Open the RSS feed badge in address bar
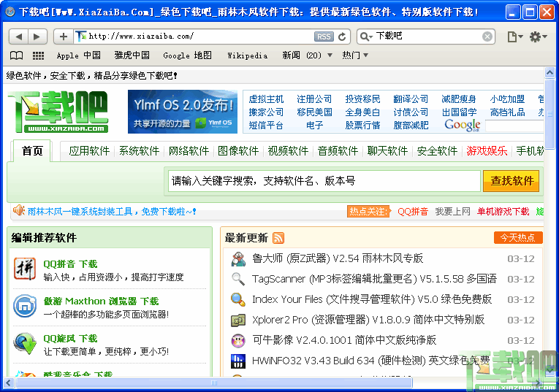The height and width of the screenshot is (392, 559). click(x=324, y=36)
